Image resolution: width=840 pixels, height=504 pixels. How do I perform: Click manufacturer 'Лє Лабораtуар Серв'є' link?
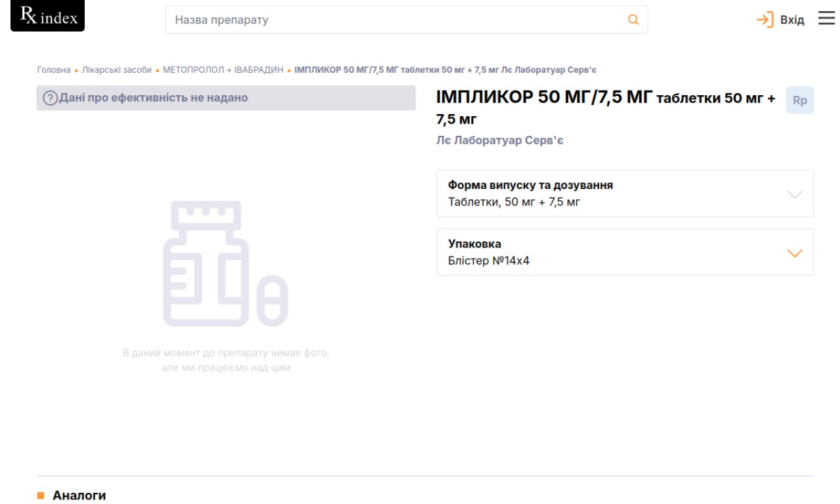[x=500, y=140]
